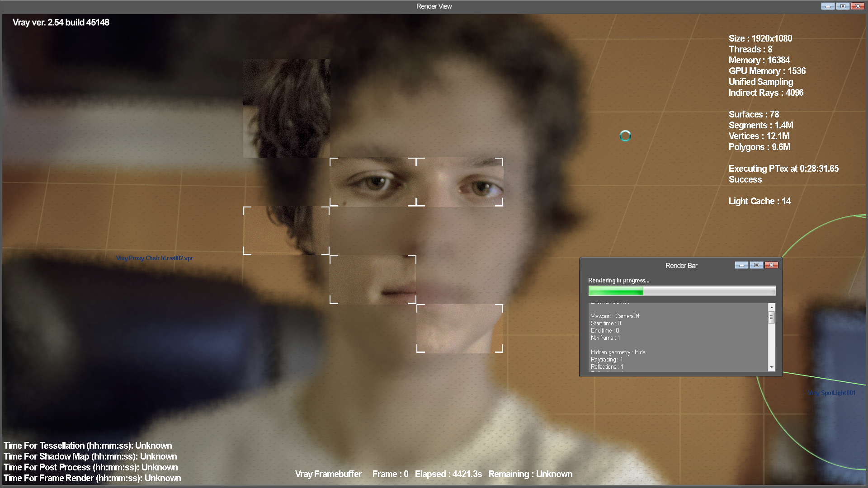Click the 'Unified Sampling' label
This screenshot has height=488, width=868.
[761, 82]
